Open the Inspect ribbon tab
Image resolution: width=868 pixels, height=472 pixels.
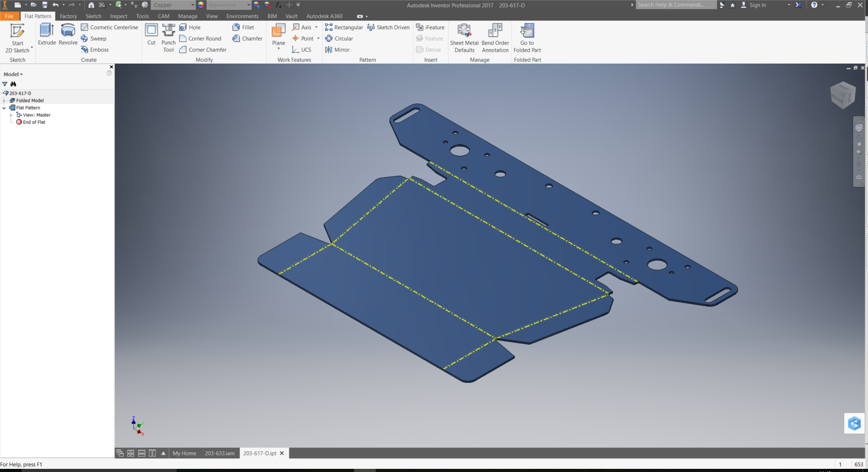[118, 16]
